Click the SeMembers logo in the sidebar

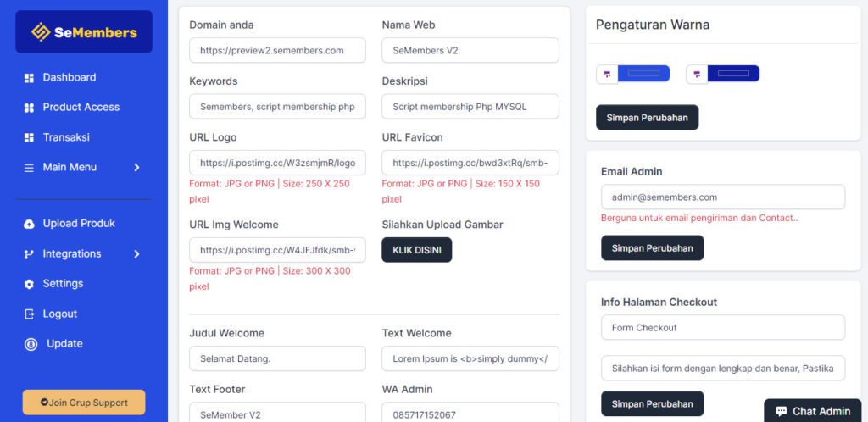pos(84,32)
